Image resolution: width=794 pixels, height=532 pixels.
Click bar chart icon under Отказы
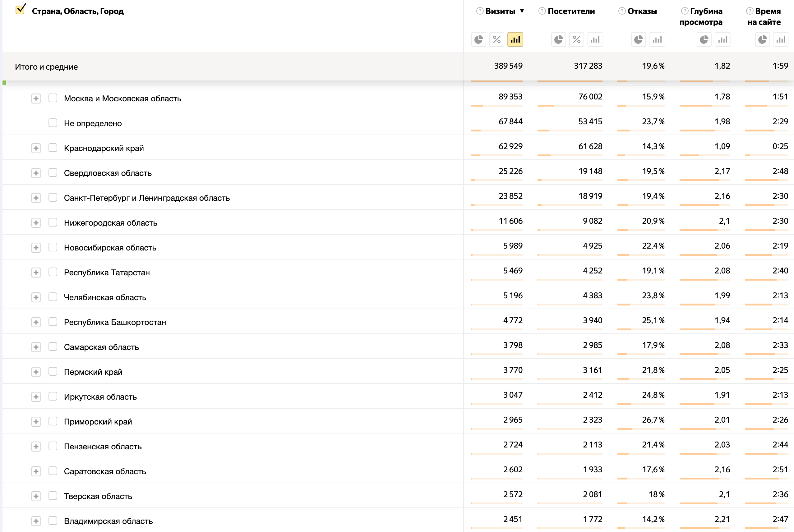(x=657, y=40)
